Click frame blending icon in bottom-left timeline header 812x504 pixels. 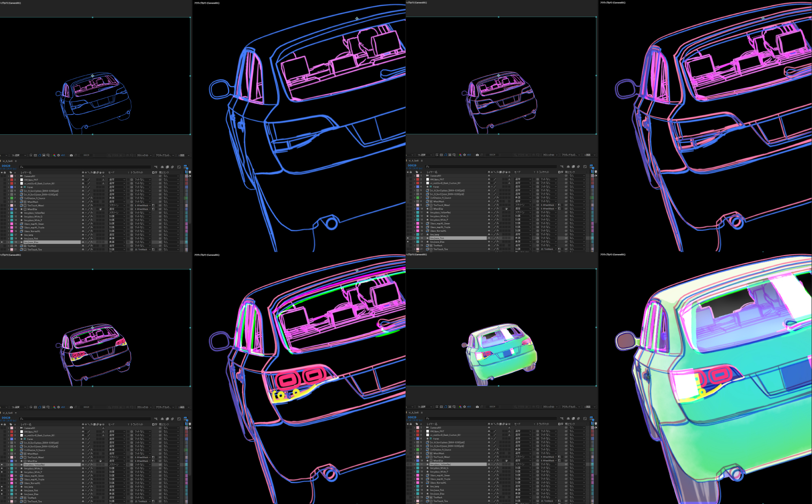tap(167, 419)
